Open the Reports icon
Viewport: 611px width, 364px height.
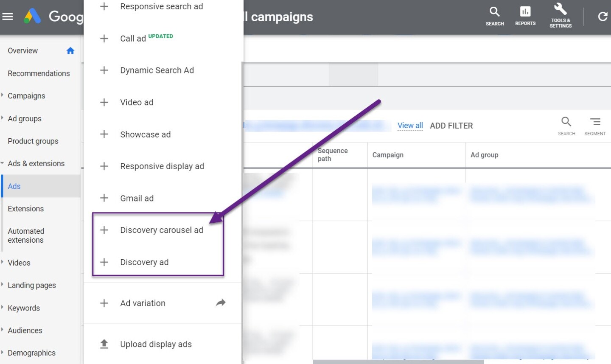click(525, 16)
